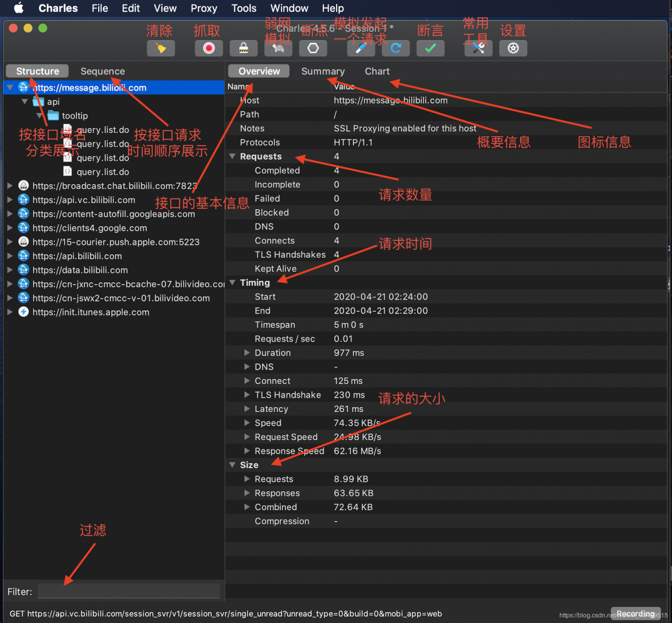Expand the Duration row
Viewport: 672px width, 623px height.
click(x=247, y=353)
